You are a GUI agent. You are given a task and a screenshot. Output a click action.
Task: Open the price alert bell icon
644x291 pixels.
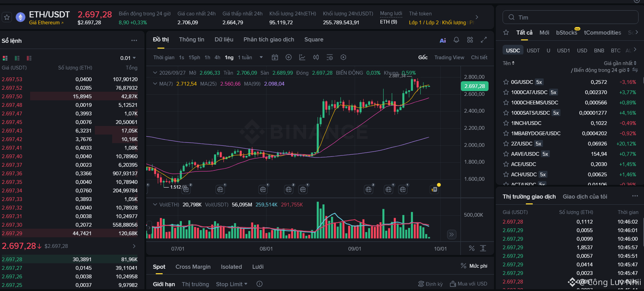[x=456, y=40]
